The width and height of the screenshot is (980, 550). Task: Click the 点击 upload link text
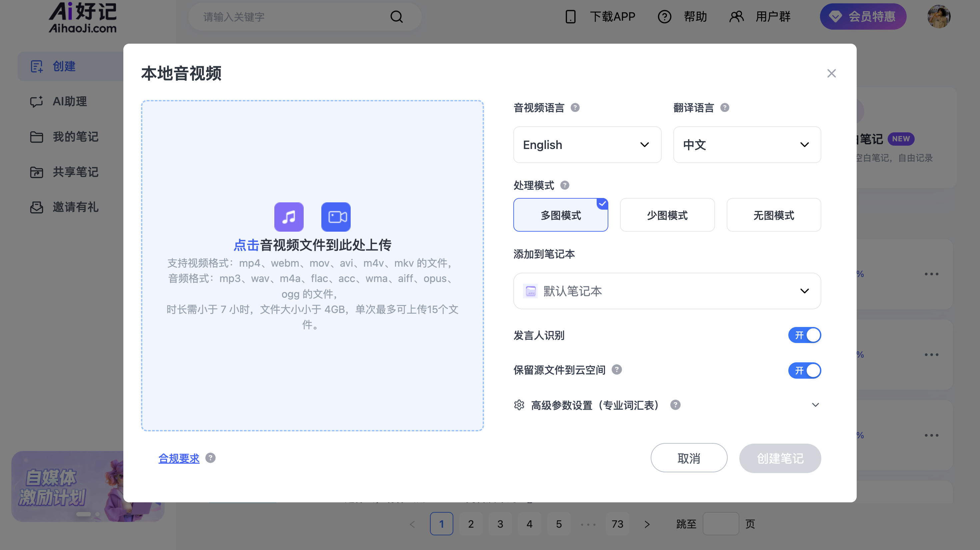[x=246, y=245]
